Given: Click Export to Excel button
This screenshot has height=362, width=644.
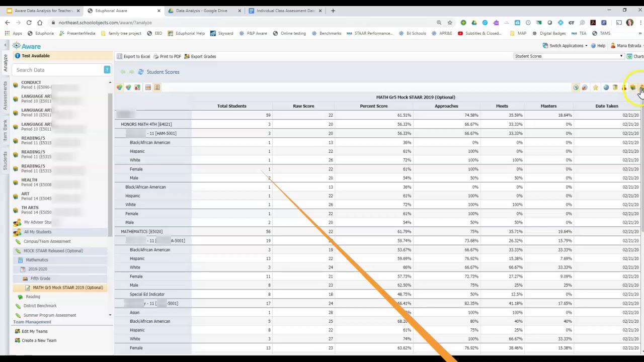Looking at the screenshot, I should point(133,56).
